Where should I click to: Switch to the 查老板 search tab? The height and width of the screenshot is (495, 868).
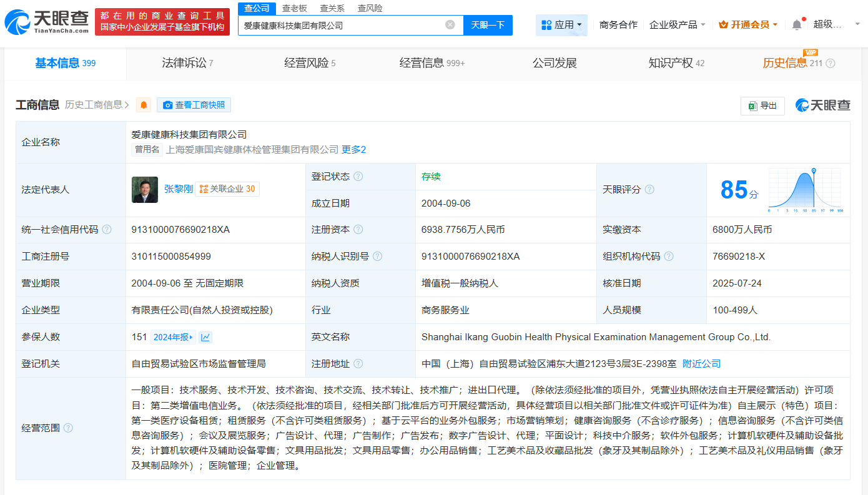point(294,8)
